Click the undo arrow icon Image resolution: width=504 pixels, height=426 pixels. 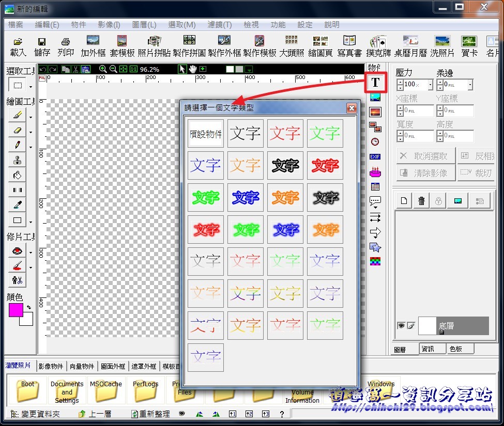pos(43,69)
